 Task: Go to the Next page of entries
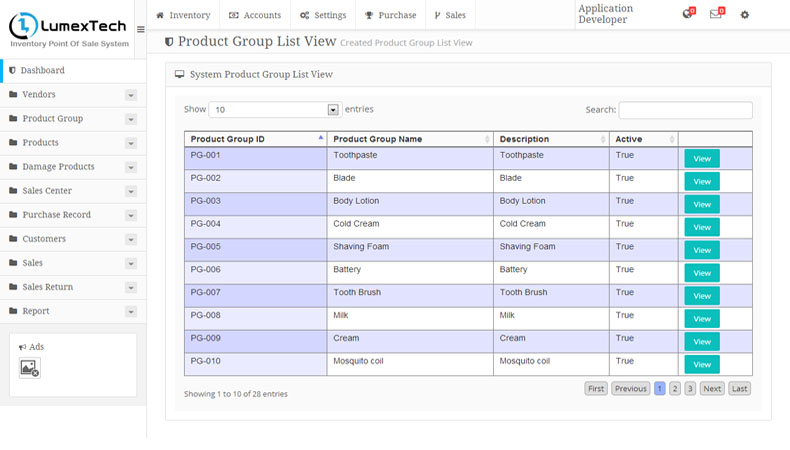pyautogui.click(x=711, y=389)
